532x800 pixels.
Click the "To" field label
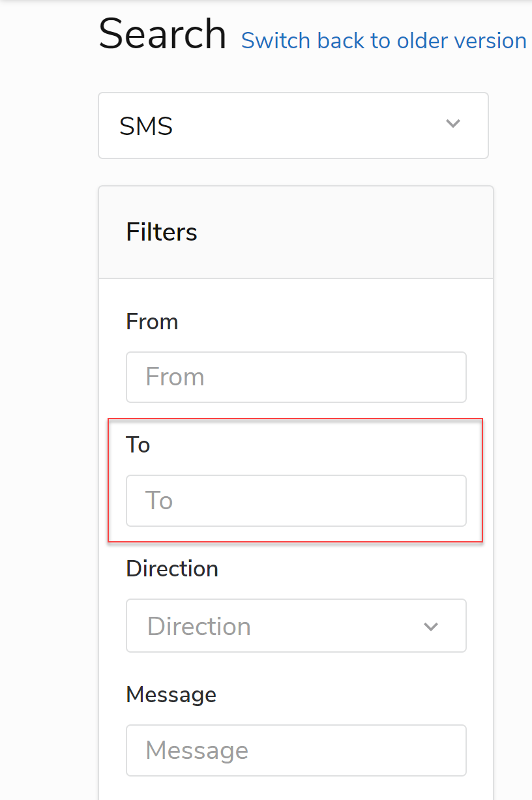click(x=138, y=445)
